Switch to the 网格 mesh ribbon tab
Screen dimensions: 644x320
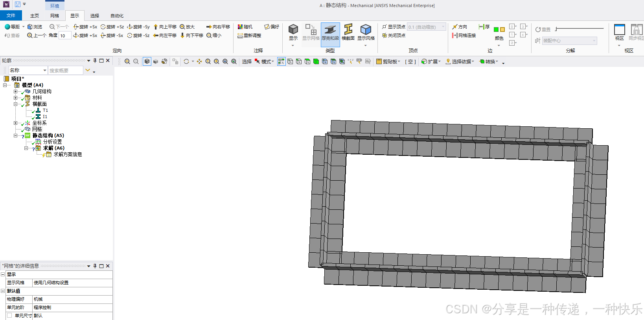(x=55, y=16)
